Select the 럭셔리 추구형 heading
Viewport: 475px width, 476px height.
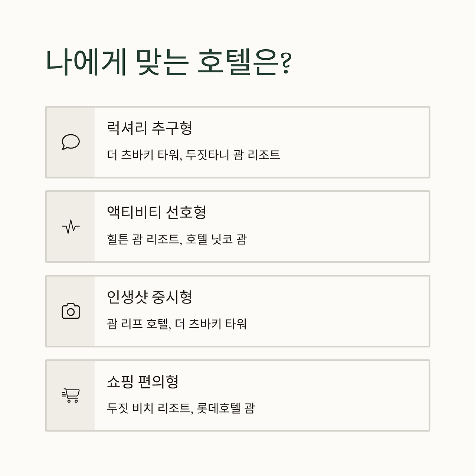pyautogui.click(x=150, y=128)
